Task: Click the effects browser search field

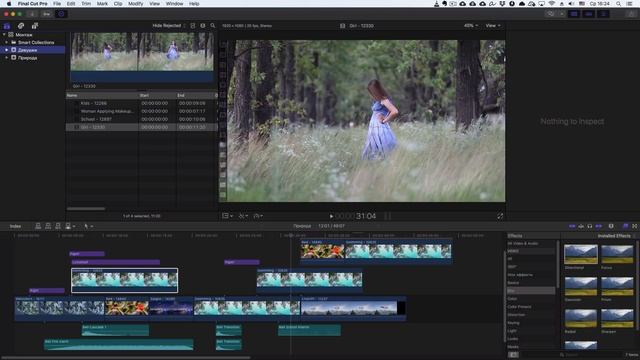Action: (x=591, y=355)
